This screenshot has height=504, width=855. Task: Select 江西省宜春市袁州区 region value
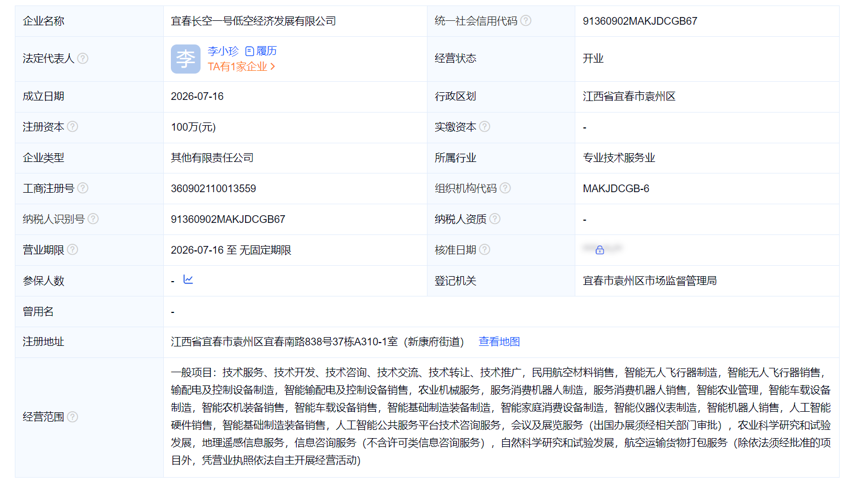pos(629,96)
